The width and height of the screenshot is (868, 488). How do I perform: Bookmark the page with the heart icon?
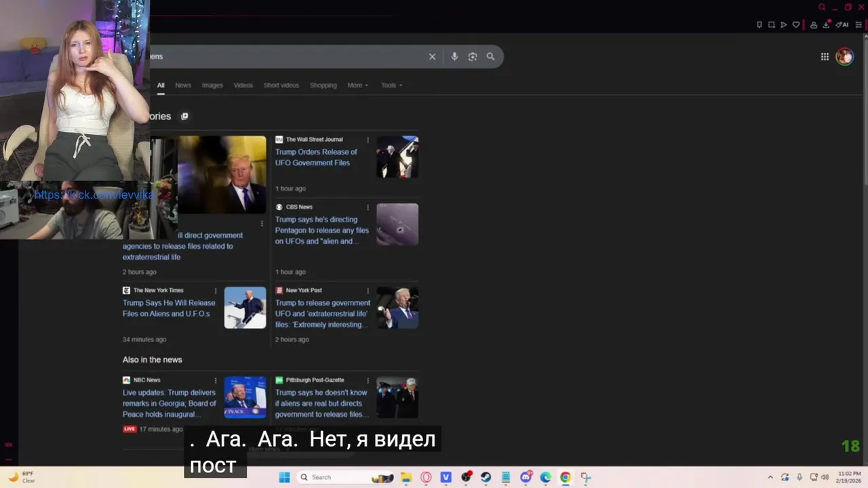[x=796, y=25]
